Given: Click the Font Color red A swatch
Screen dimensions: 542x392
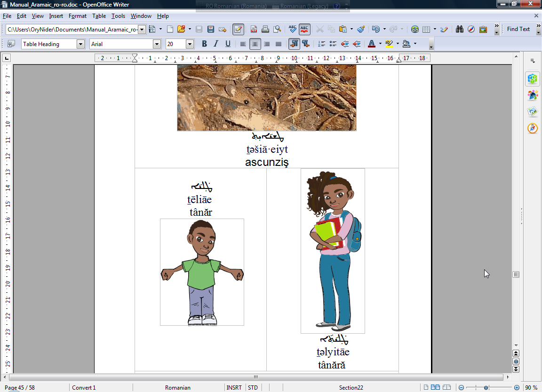Looking at the screenshot, I should 371,44.
